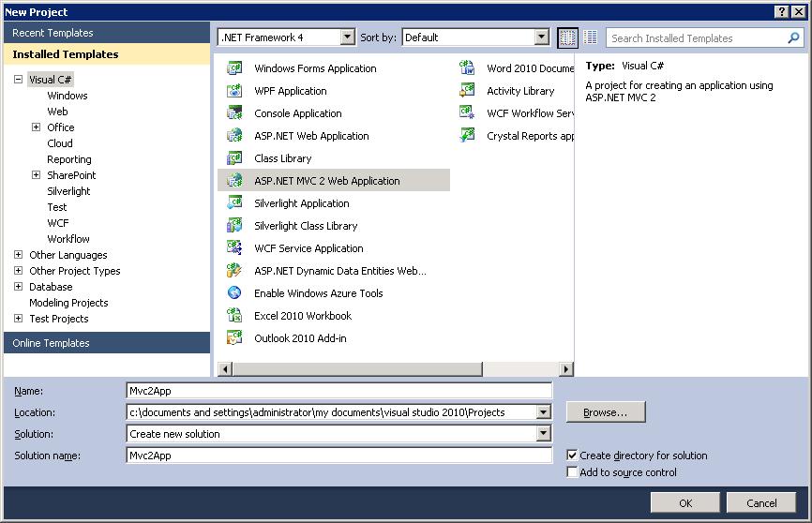Click the horizontal scrollbar thumb
The height and width of the screenshot is (523, 812).
[357, 369]
